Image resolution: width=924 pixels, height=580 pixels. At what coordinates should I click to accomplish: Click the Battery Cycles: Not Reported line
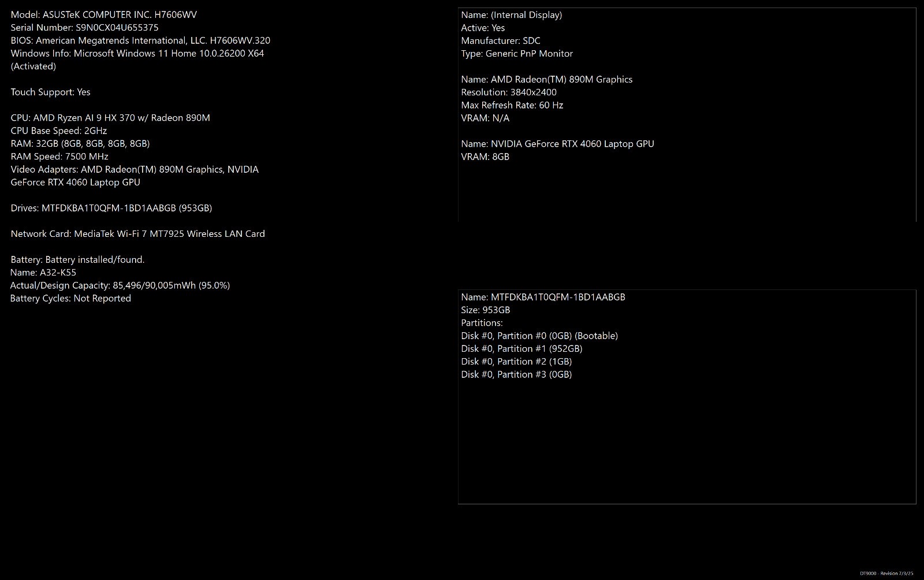click(x=70, y=298)
